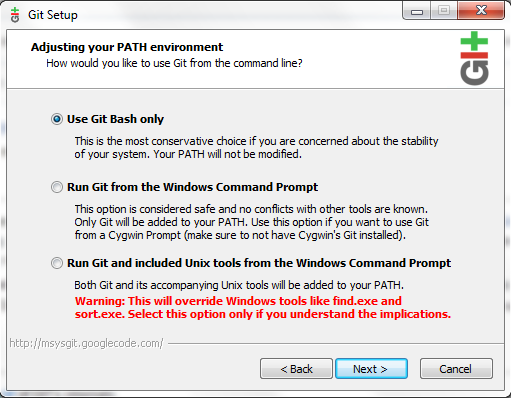The height and width of the screenshot is (398, 511).
Task: Click the 'most conservative choice' description text
Action: point(256,147)
